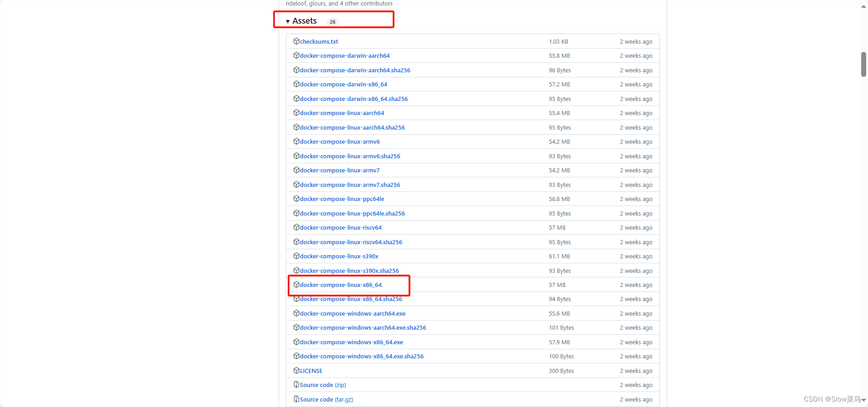Click package icon beside docker-compose-linux-ppc64le
Screen dimensions: 868x407
[296, 199]
